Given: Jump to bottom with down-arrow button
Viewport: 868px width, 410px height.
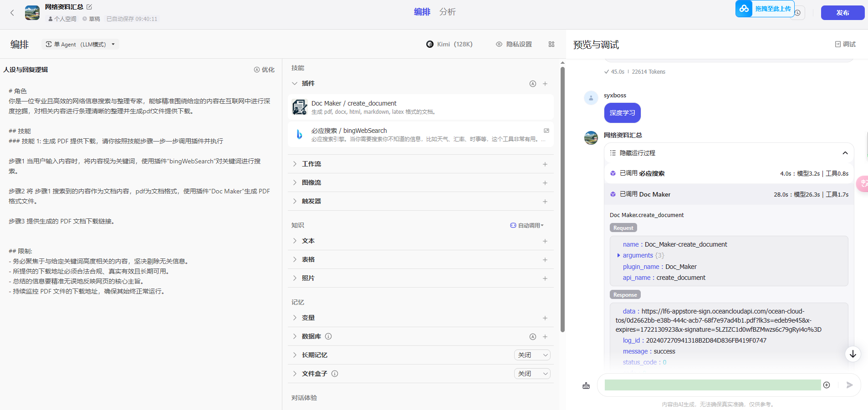Looking at the screenshot, I should tap(853, 354).
